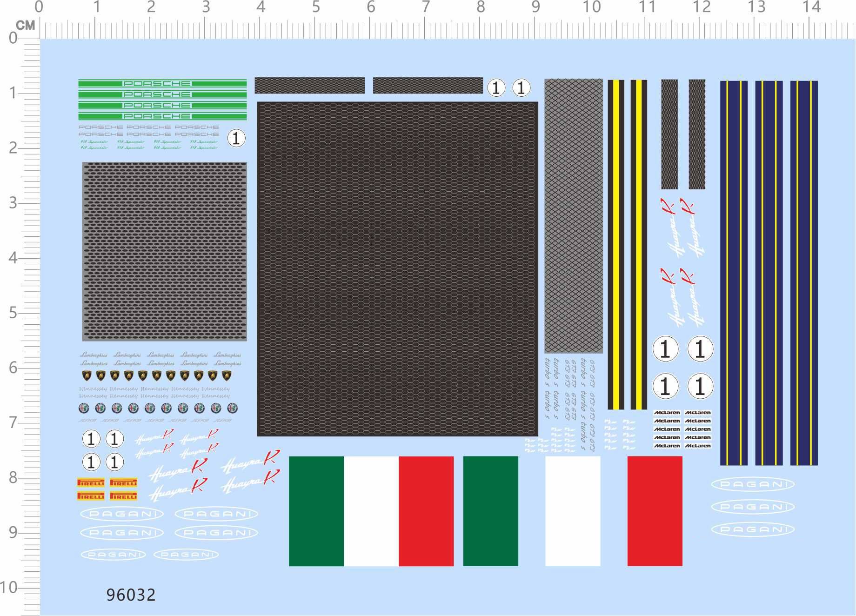Select the right short mesh strip at top
The height and width of the screenshot is (616, 856).
428,86
